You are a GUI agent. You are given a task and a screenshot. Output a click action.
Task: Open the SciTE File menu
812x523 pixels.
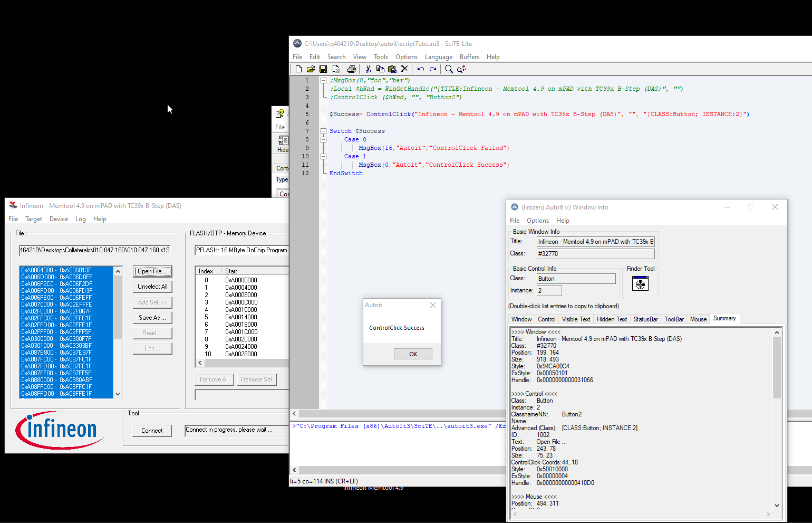click(x=297, y=57)
